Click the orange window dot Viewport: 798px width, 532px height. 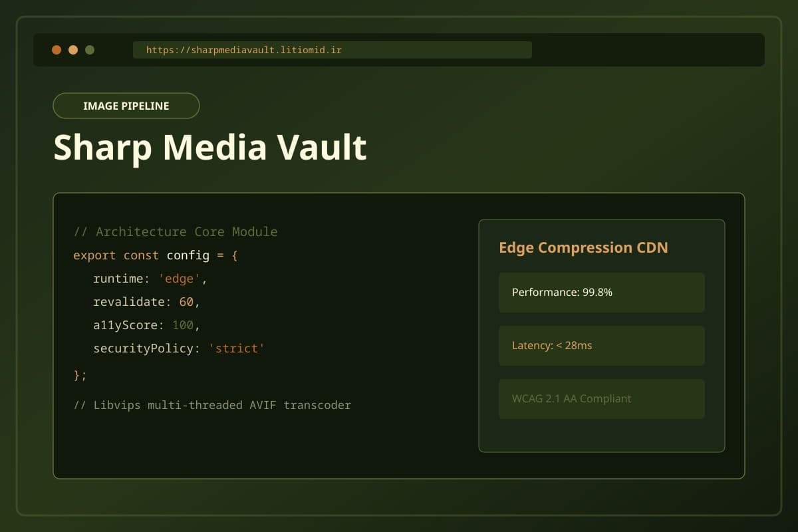click(57, 50)
